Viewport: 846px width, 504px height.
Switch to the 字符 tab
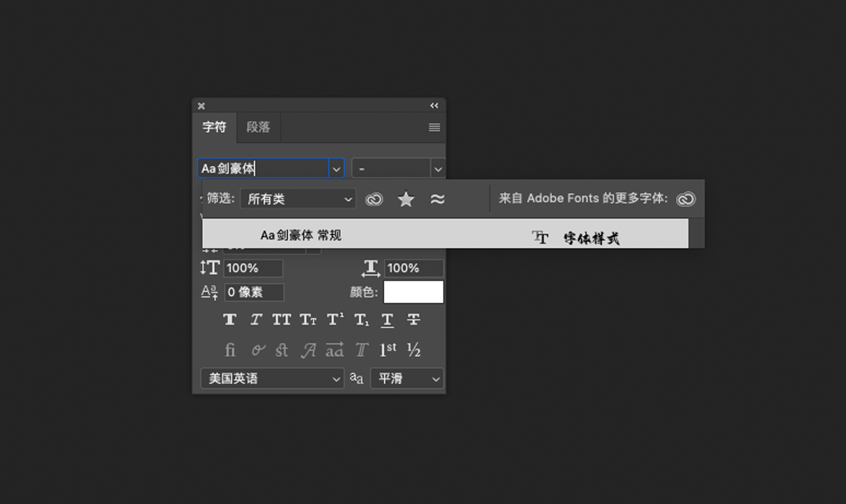click(x=214, y=127)
